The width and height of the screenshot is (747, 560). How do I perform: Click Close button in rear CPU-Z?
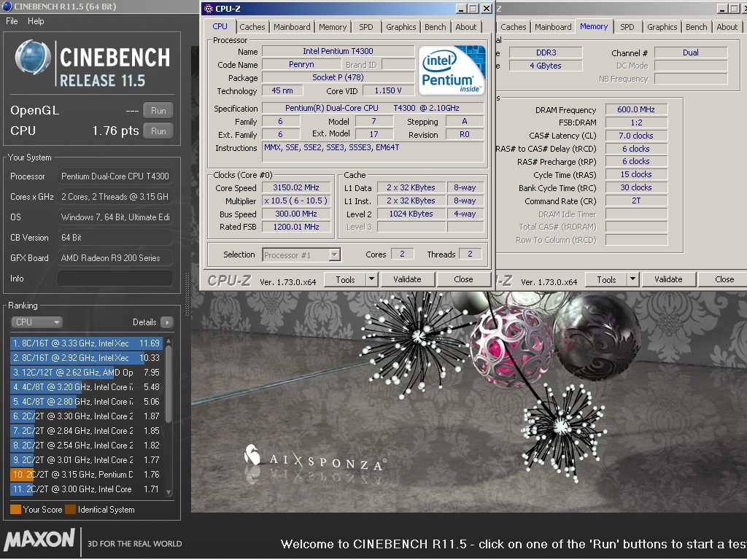(724, 279)
